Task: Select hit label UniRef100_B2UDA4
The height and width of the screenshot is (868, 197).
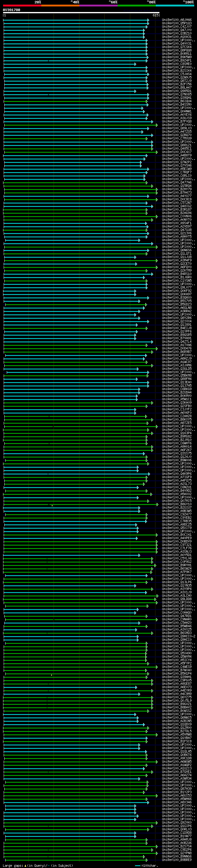Action: pyautogui.click(x=177, y=392)
